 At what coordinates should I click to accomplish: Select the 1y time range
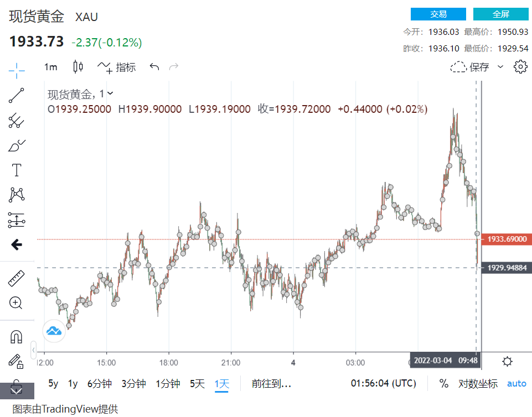[73, 383]
